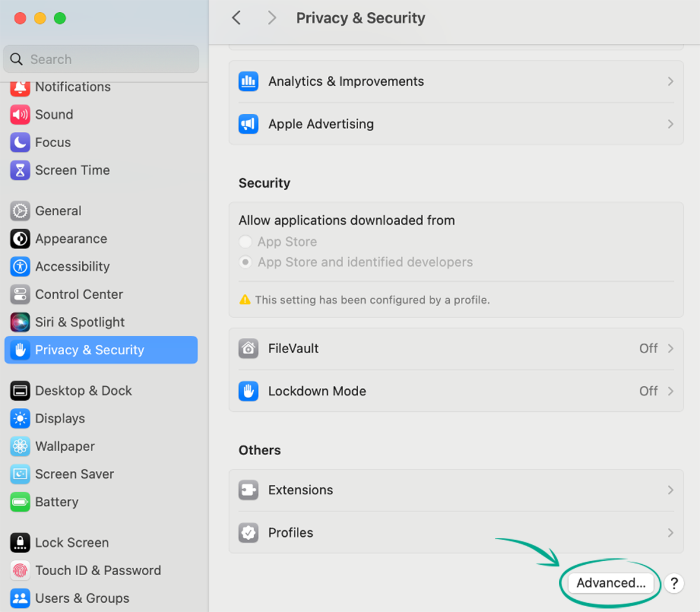
Task: Expand Profiles chevron
Action: (x=670, y=533)
